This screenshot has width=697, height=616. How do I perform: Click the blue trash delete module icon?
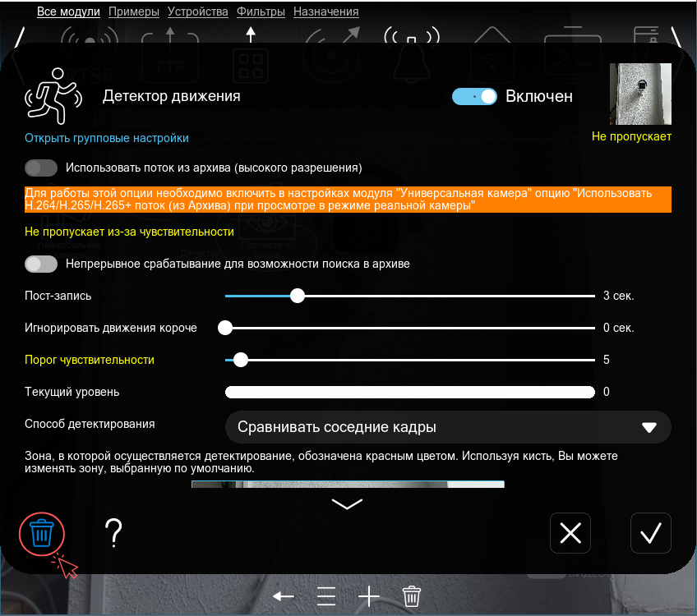coord(41,534)
